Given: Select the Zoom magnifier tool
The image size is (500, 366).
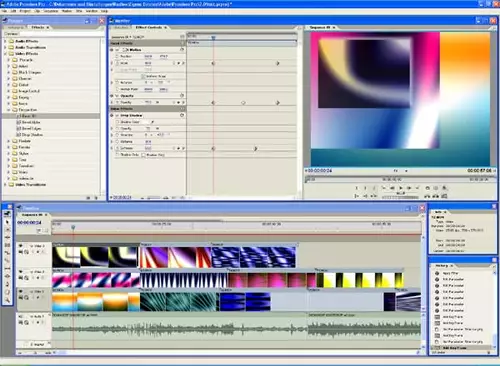Looking at the screenshot, I should pyautogui.click(x=7, y=300).
